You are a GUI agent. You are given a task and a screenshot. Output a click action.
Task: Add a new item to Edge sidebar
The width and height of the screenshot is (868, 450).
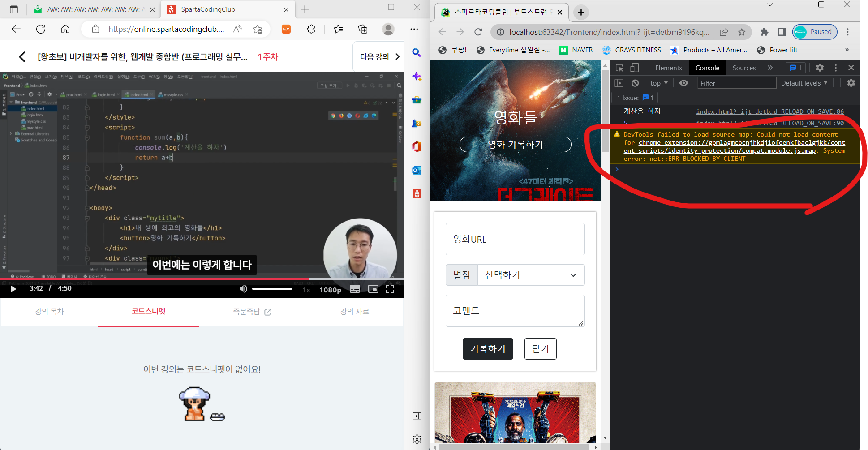417,219
